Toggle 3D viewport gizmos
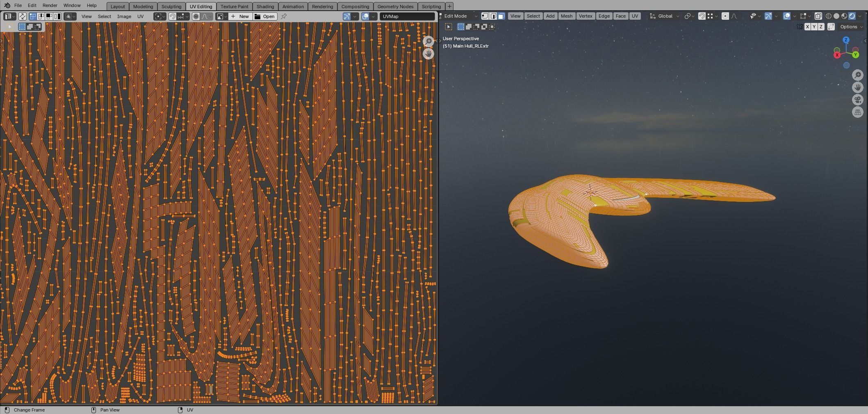Viewport: 868px width, 414px height. point(768,16)
